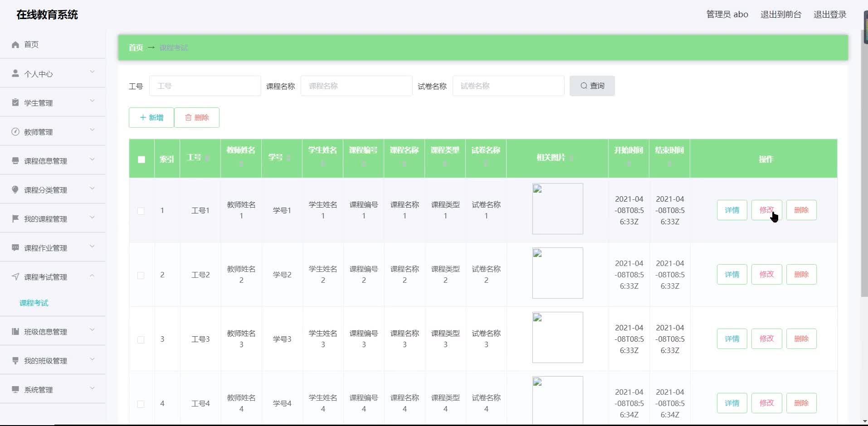This screenshot has width=868, height=426.
Task: Toggle the select-all checkbox in table header
Action: point(141,159)
